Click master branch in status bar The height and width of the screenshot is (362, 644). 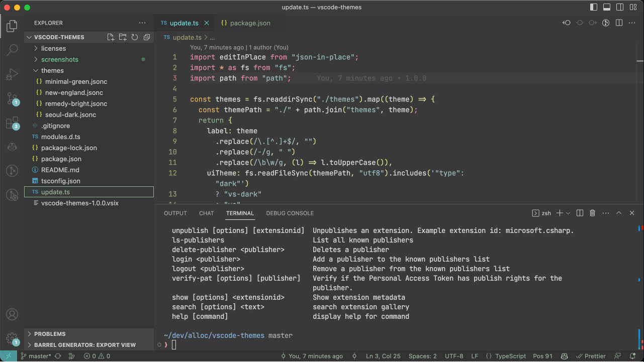tap(36, 356)
